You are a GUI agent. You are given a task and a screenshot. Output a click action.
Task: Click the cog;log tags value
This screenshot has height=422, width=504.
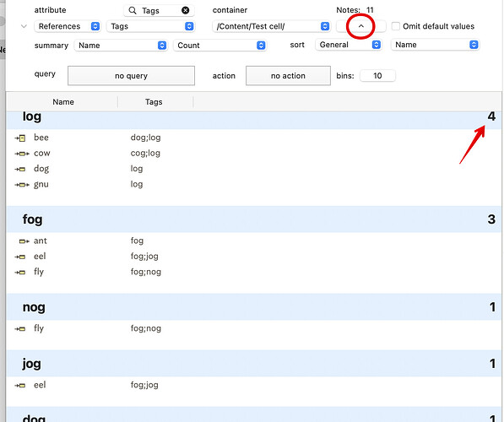[x=145, y=154]
